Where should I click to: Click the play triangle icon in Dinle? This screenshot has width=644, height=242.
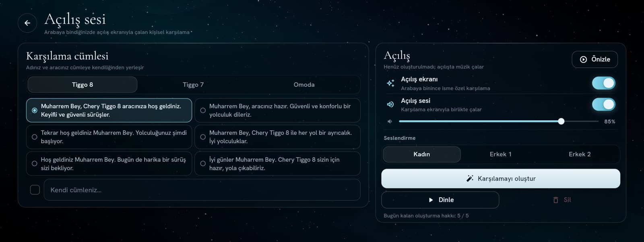click(431, 200)
